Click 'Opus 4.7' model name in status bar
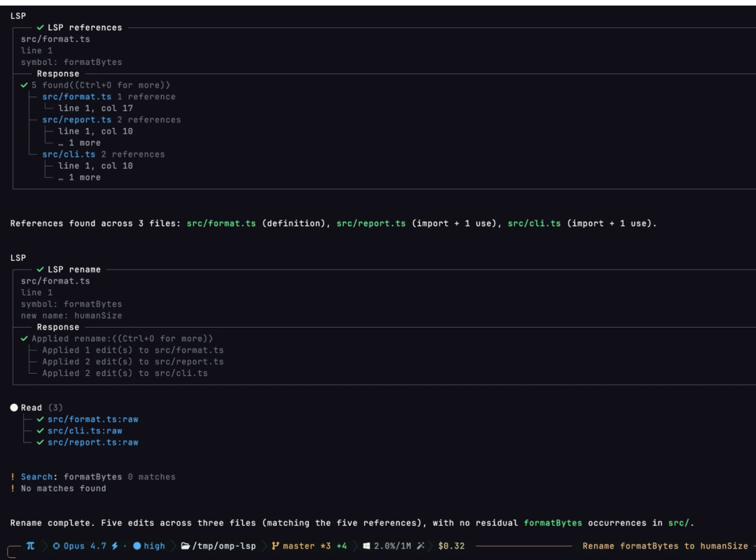The width and height of the screenshot is (756, 560). (85, 546)
